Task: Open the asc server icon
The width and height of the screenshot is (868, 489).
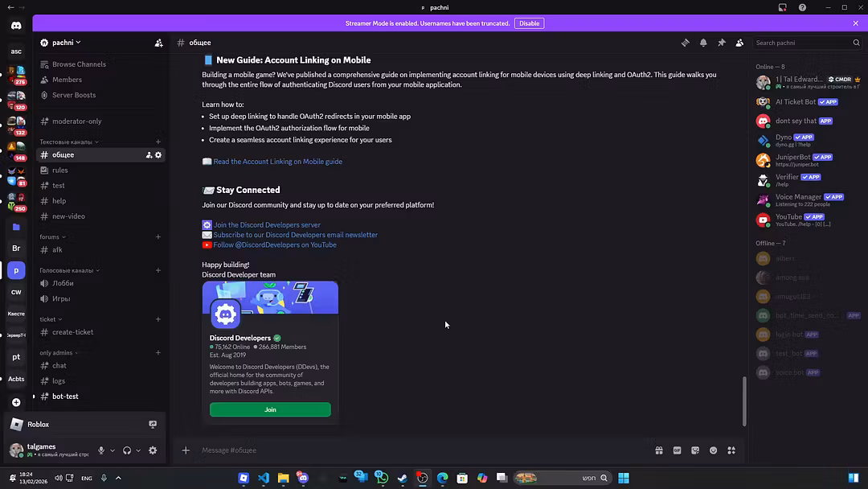Action: tap(16, 51)
